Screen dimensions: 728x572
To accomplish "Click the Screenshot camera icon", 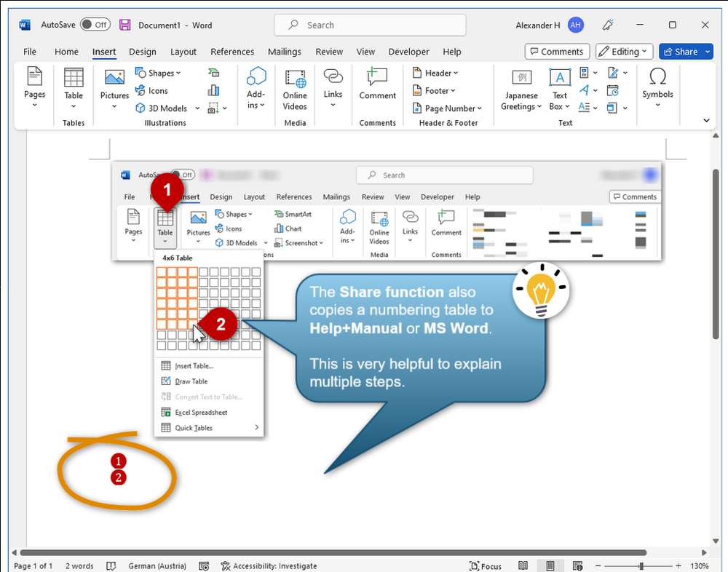I will click(213, 108).
